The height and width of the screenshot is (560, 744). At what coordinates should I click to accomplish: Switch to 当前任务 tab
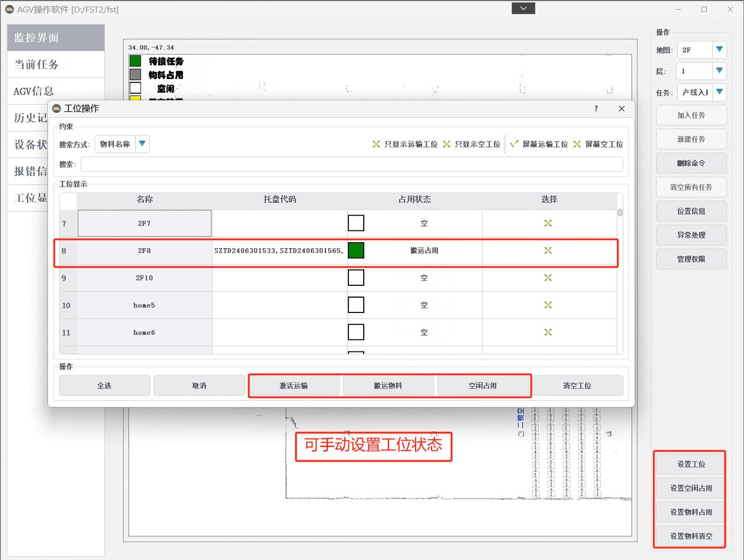pos(56,64)
